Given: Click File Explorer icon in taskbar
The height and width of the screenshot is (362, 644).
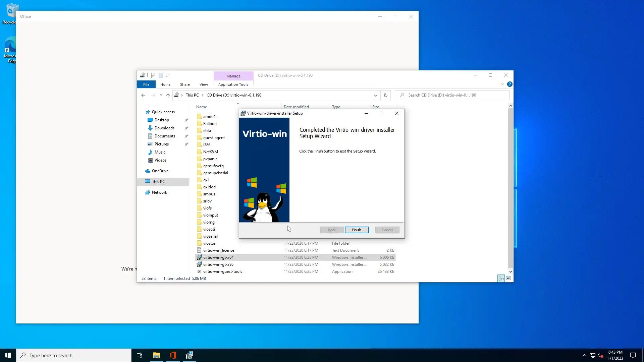Looking at the screenshot, I should 156,355.
